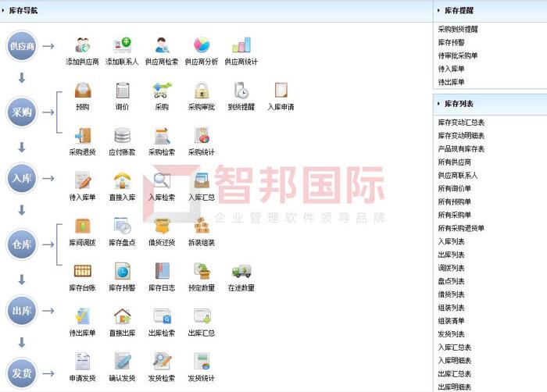Open the 待入库单 reminder link
Screen dimensions: 547x392
click(451, 69)
